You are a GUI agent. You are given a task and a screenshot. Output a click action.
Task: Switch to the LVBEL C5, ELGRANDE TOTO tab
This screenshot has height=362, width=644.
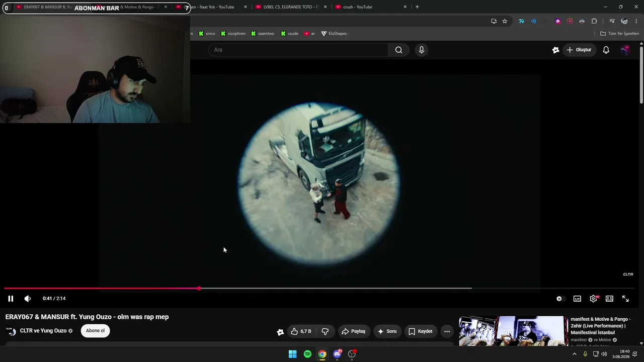[x=291, y=7]
